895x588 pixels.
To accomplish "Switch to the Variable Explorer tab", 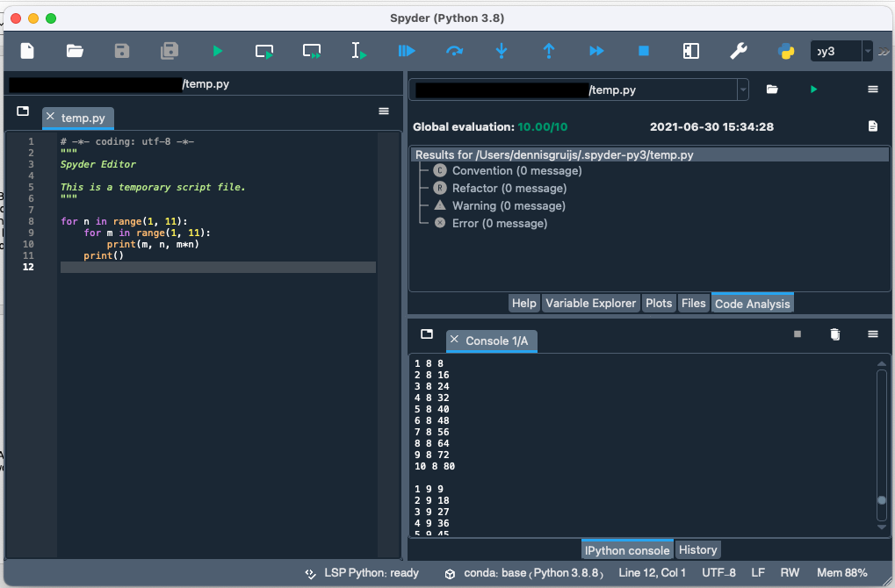I will tap(590, 303).
